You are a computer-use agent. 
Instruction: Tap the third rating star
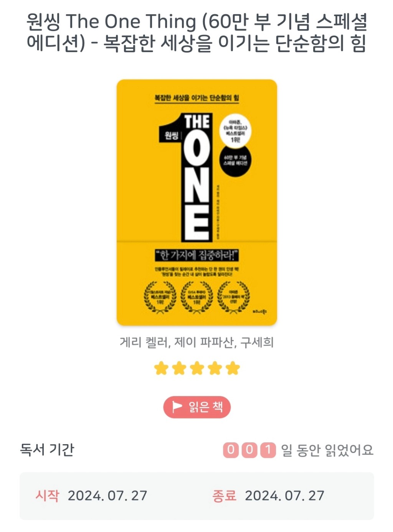197,368
